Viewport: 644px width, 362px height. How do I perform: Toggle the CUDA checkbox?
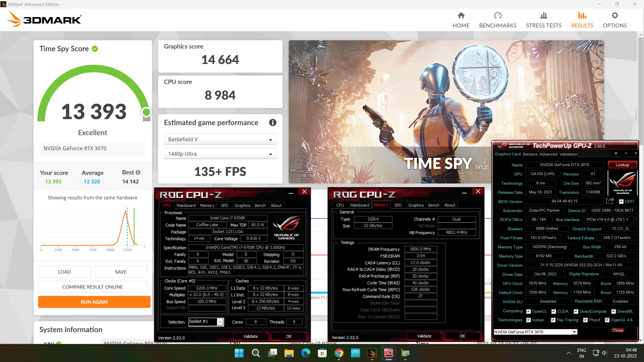coord(553,311)
